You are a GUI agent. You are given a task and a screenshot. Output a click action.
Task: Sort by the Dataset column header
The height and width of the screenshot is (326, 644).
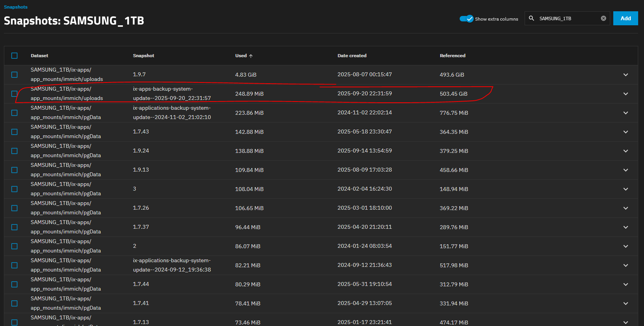(x=39, y=56)
